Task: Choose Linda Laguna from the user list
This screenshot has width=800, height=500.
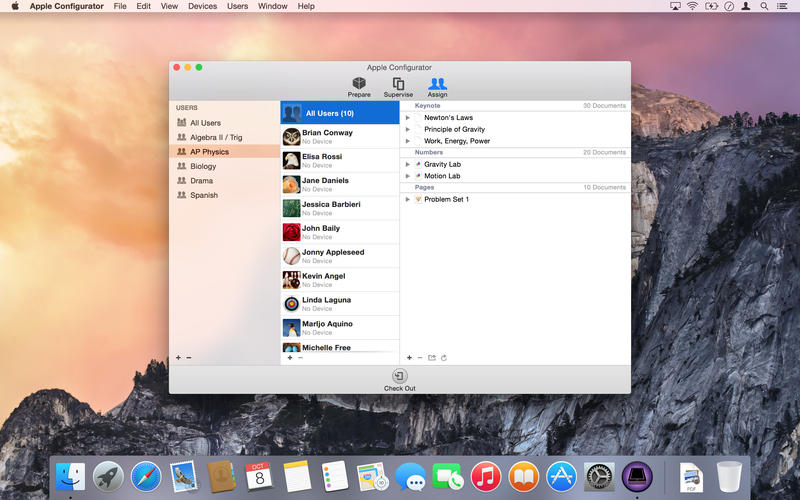Action: click(326, 300)
